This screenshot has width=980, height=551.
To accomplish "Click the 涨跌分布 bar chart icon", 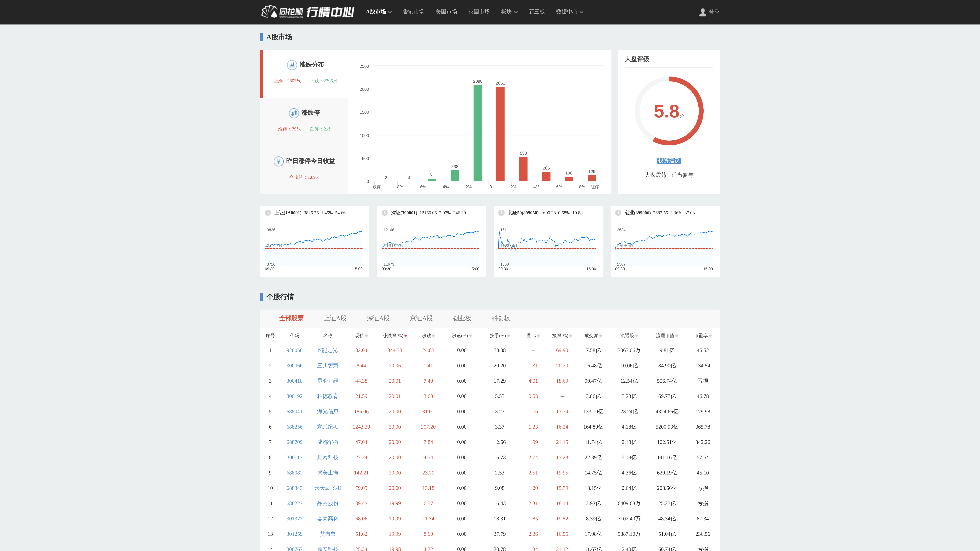I will 292,65.
